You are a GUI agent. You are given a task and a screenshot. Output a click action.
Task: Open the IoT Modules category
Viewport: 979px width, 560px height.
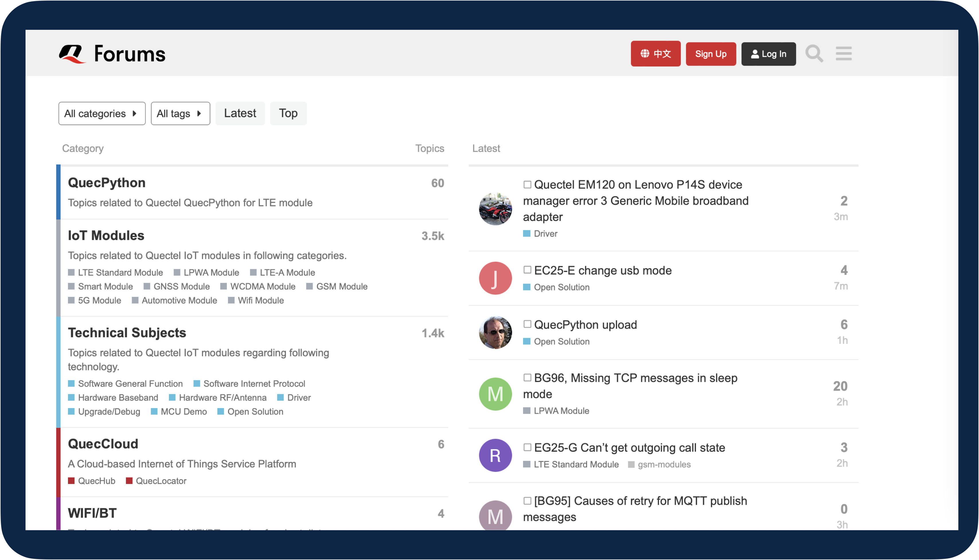(106, 235)
